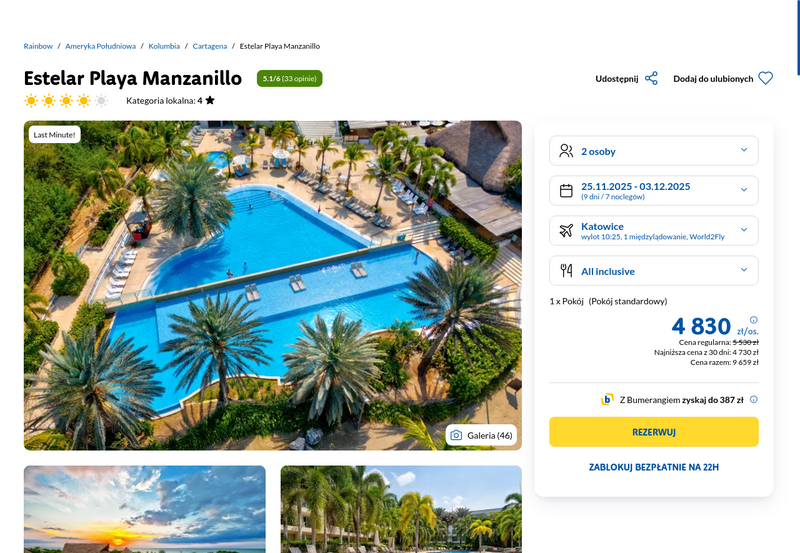This screenshot has height=553, width=800.
Task: Click the cutlery icon in the All inclusive field
Action: tap(566, 270)
